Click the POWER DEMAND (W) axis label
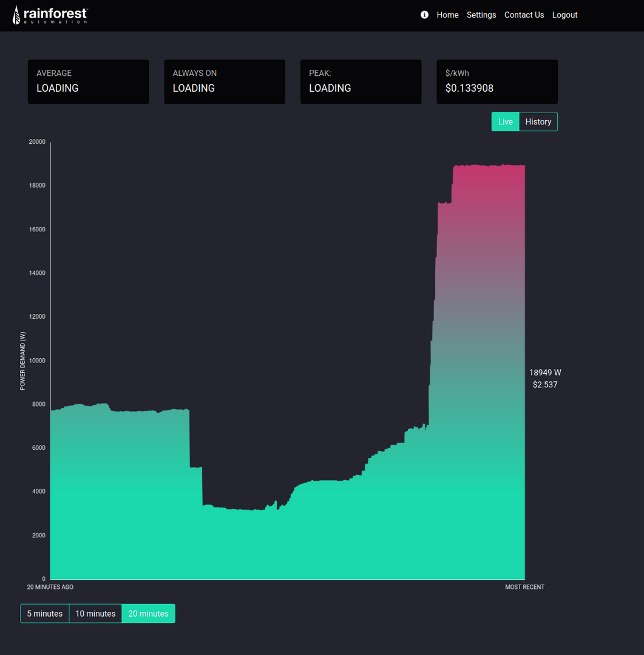Viewport: 644px width, 655px height. point(23,361)
